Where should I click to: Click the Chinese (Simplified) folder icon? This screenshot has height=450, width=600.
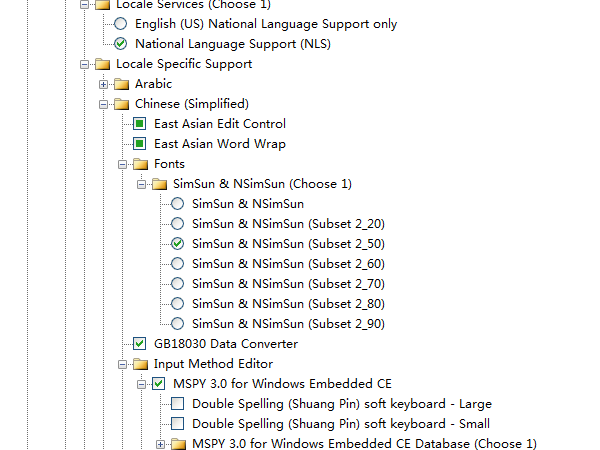[121, 104]
